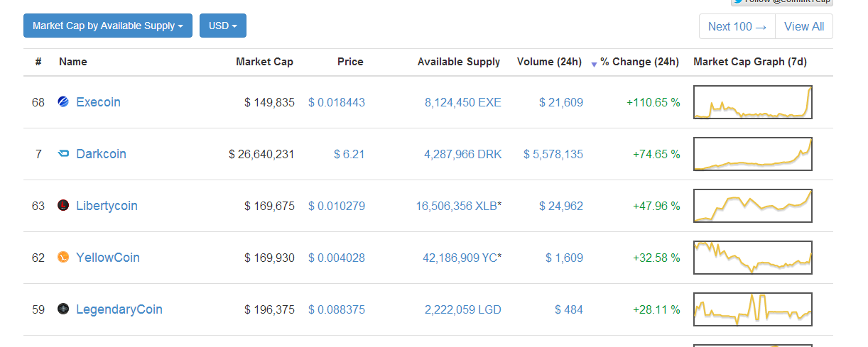Open LegendaryCoin 7d market cap graph
868x347 pixels.
pos(753,309)
